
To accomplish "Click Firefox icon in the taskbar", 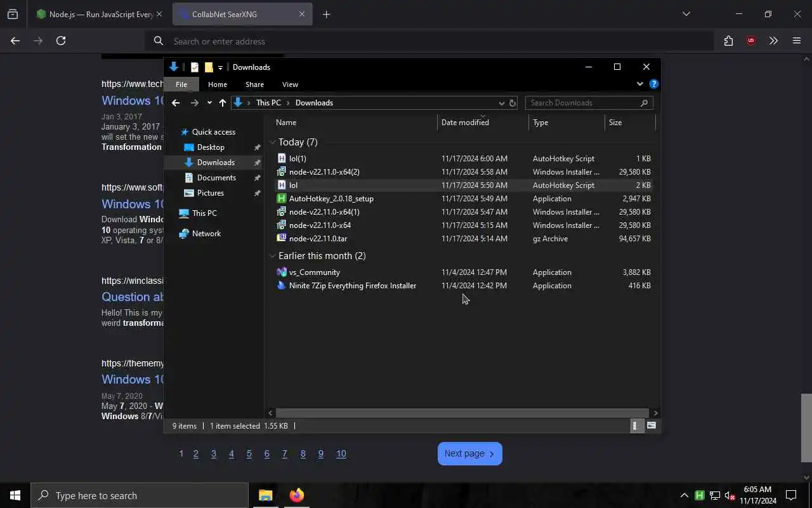I will point(296,495).
